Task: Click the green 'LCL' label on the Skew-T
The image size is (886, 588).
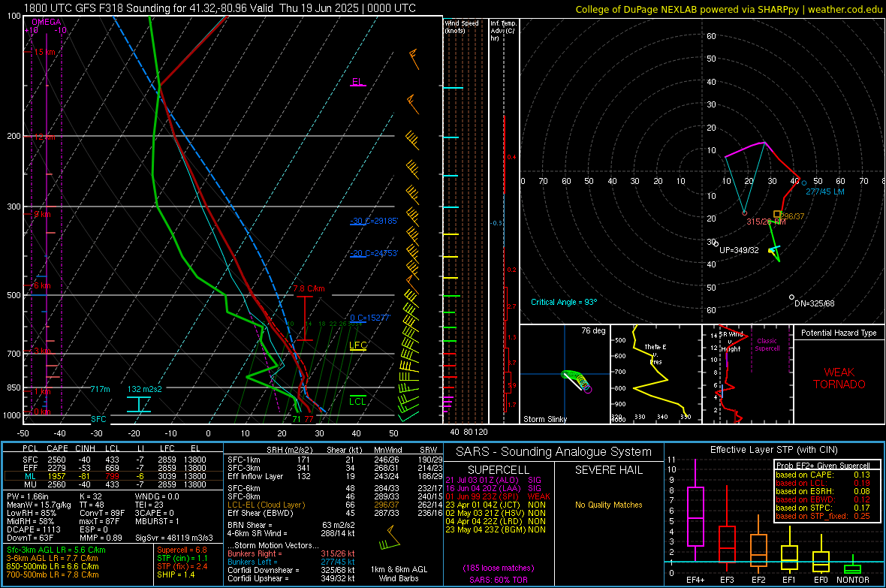Action: pyautogui.click(x=357, y=401)
